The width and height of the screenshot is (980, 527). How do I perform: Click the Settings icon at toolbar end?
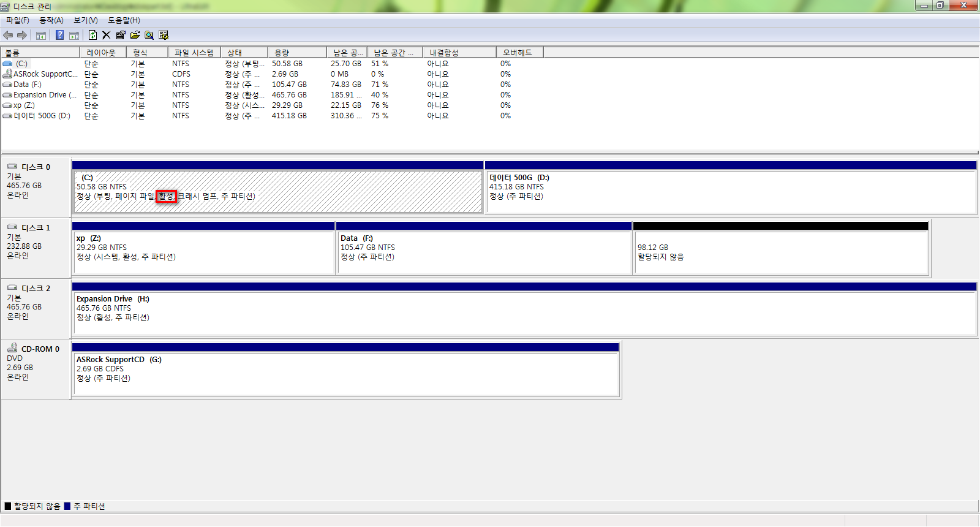click(x=164, y=35)
